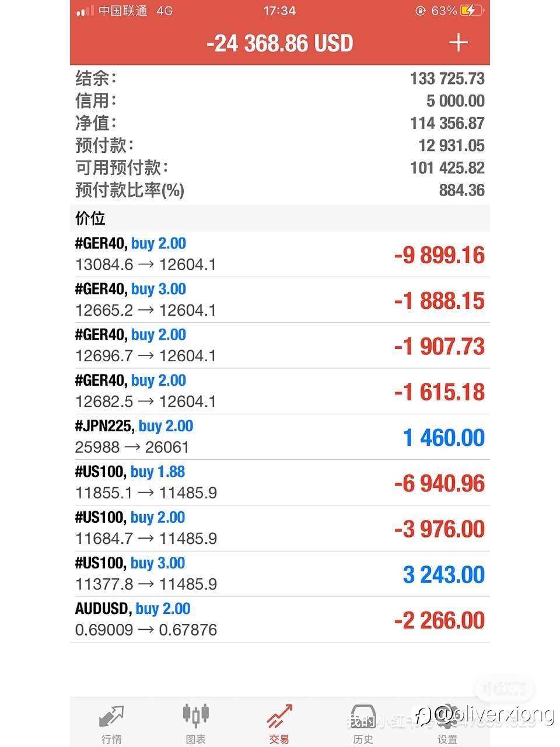Tap the -24 368.86 USD total profit header
560x747 pixels.
[x=279, y=43]
